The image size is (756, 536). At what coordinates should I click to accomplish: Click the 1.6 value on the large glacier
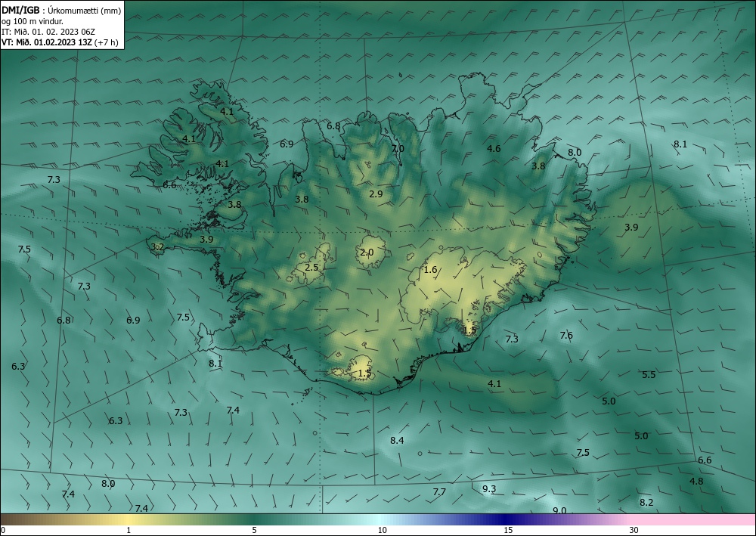coord(431,269)
